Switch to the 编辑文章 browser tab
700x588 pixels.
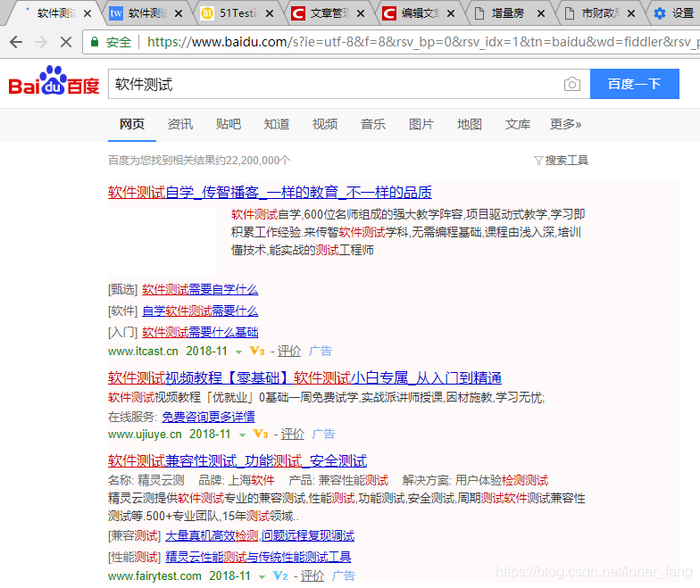(420, 13)
